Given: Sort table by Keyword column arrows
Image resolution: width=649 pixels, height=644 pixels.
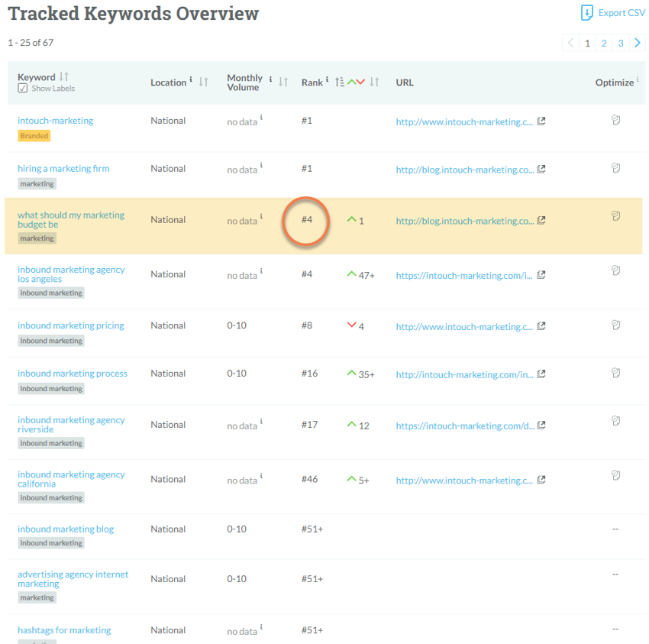Looking at the screenshot, I should tap(63, 76).
